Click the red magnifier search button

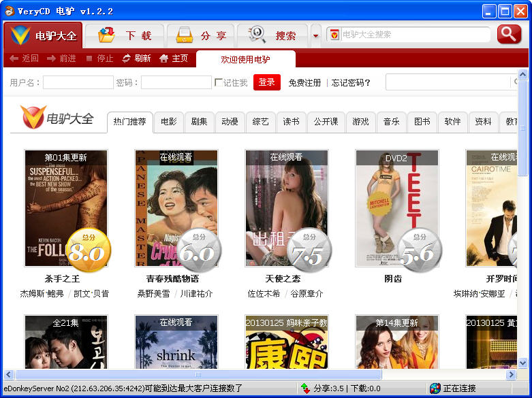508,35
